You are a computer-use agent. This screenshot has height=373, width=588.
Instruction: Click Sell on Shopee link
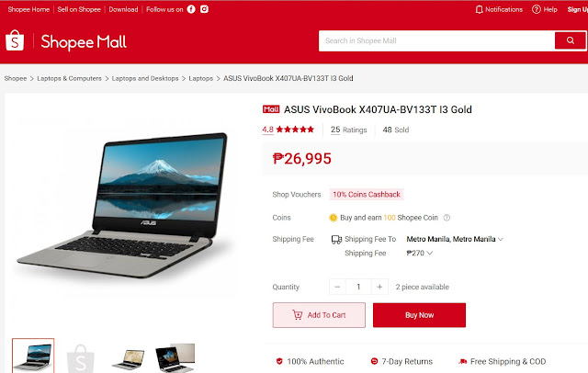[79, 9]
